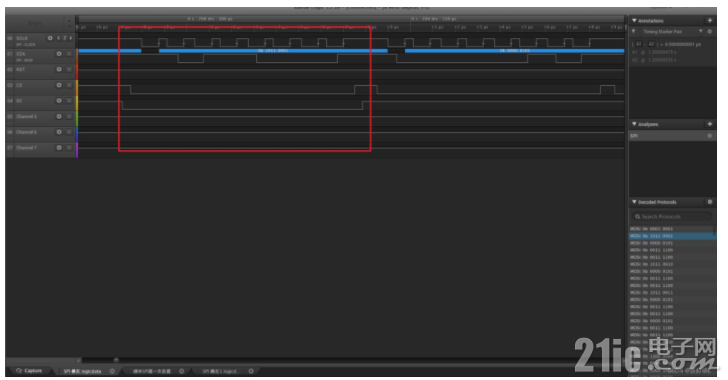Open Timing Marker Pair dropdown arrow
Viewport: 728px width, 380px height.
(701, 32)
